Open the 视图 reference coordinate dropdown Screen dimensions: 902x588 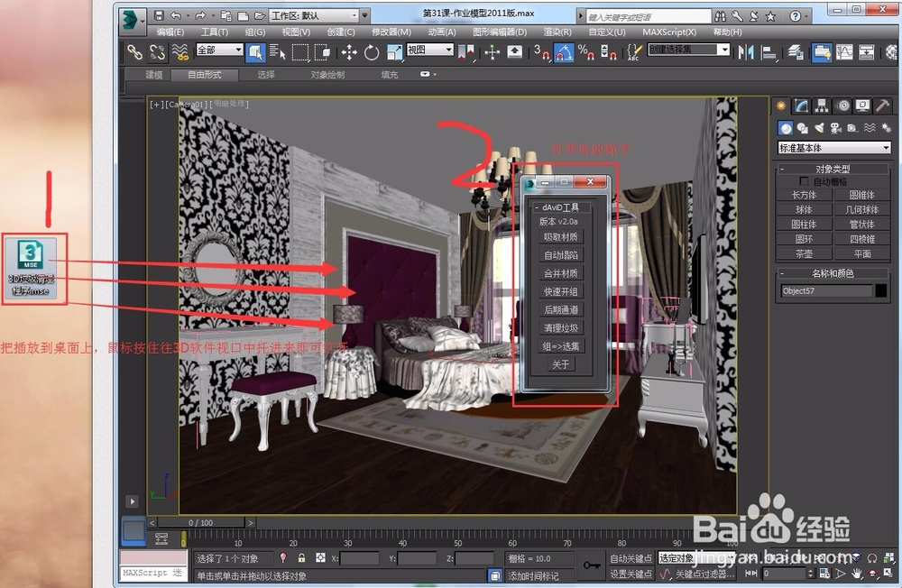pos(429,51)
